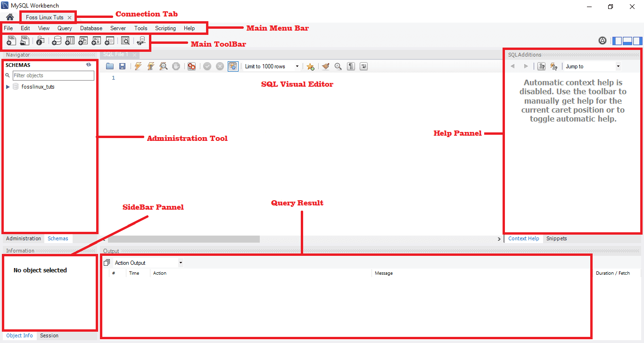Create a new view icon

(83, 41)
